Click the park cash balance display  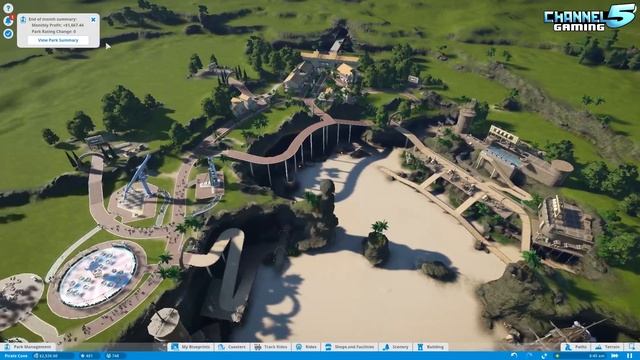coord(52,356)
